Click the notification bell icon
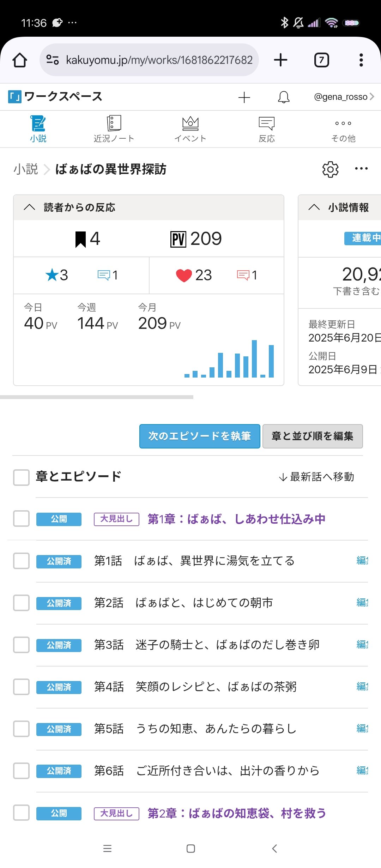381x868 pixels. pos(284,97)
